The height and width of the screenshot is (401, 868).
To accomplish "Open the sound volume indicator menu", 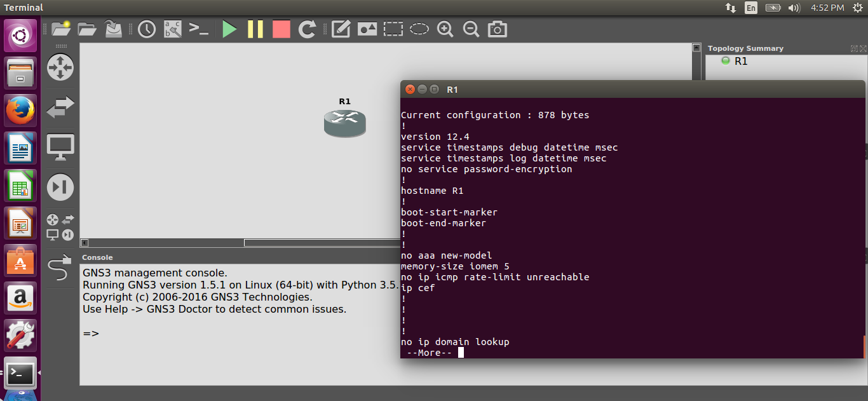I will [794, 8].
